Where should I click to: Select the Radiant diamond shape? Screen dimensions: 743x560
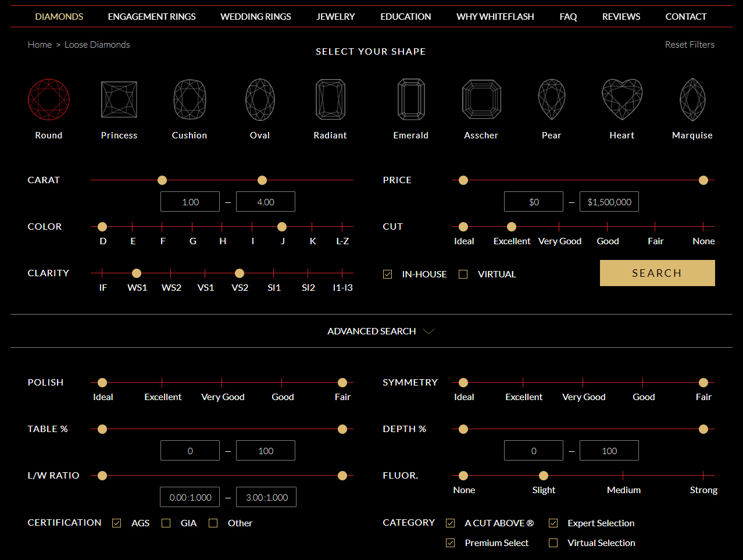pyautogui.click(x=330, y=99)
